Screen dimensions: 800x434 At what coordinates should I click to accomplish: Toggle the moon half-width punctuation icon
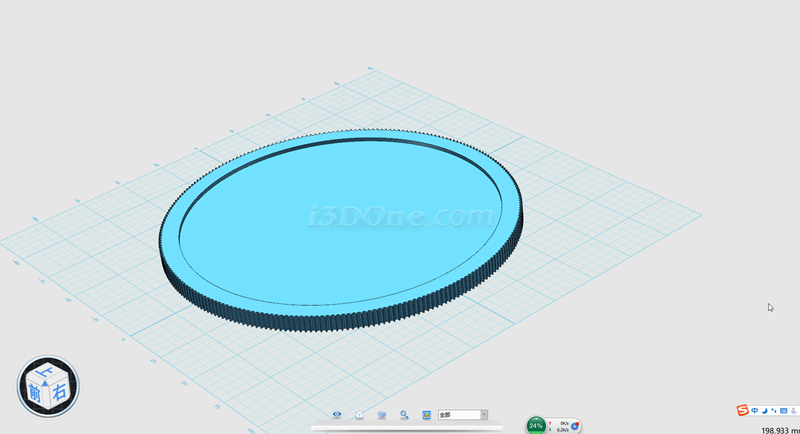pyautogui.click(x=764, y=410)
